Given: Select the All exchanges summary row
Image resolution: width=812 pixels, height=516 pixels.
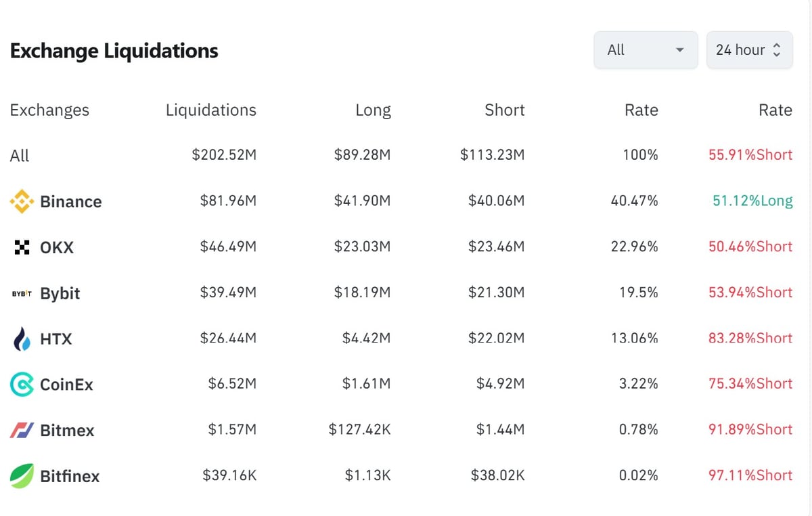Looking at the screenshot, I should click(x=20, y=156).
